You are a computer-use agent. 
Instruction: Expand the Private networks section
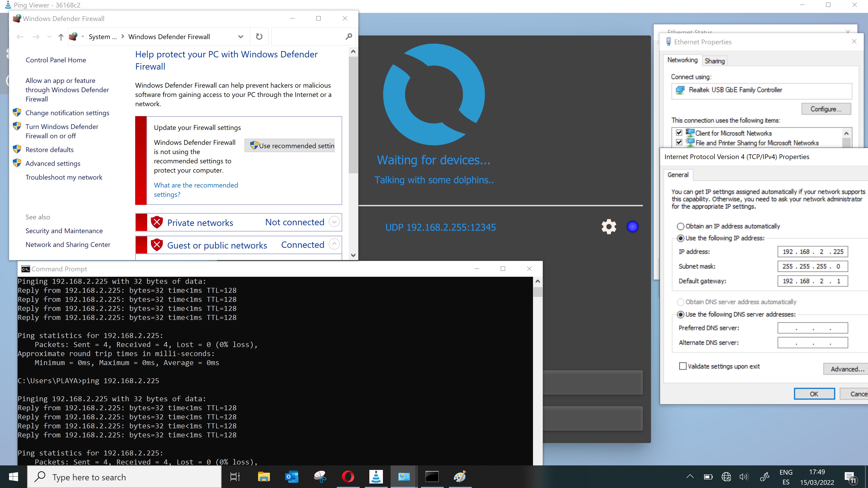click(x=334, y=222)
